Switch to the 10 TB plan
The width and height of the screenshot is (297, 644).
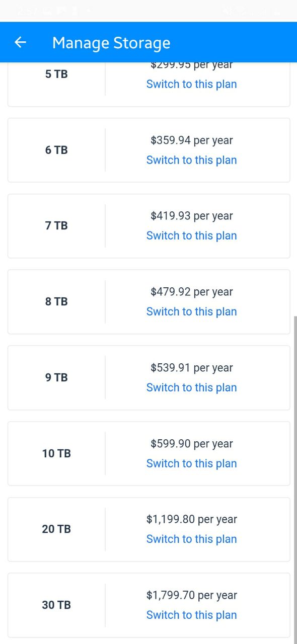191,463
